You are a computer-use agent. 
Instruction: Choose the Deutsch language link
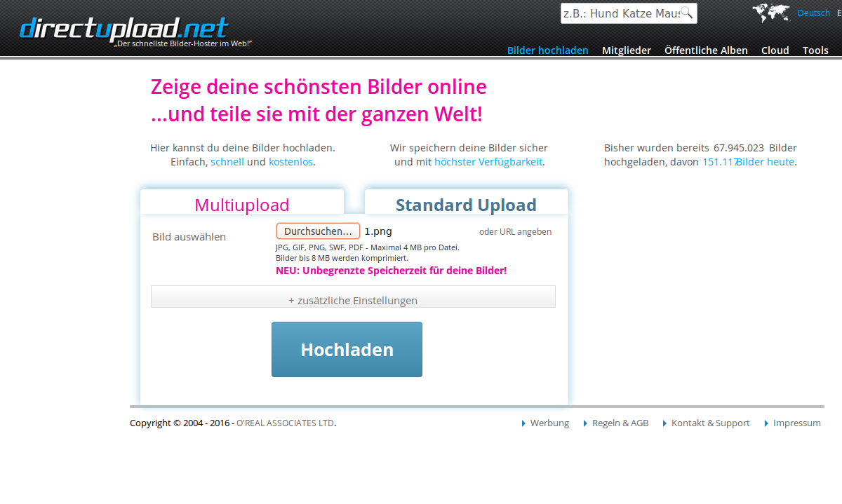click(x=813, y=13)
